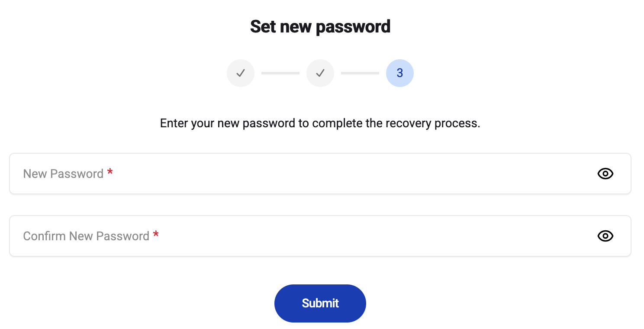Reveal the Confirm New Password text
Screen dimensions: 644x329
tap(605, 236)
